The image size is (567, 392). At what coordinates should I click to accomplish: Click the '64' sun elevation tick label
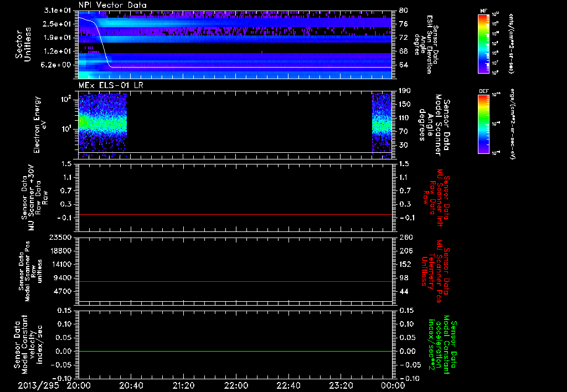coord(404,65)
